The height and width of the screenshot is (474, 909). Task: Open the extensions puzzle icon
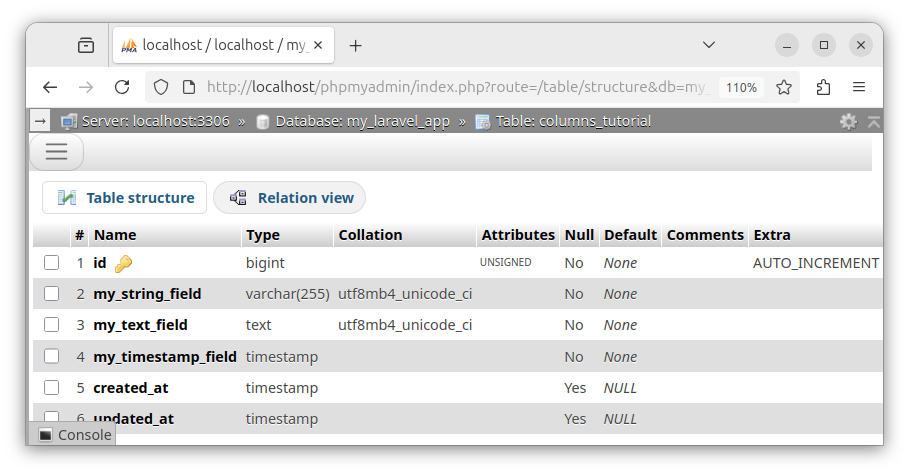[823, 87]
